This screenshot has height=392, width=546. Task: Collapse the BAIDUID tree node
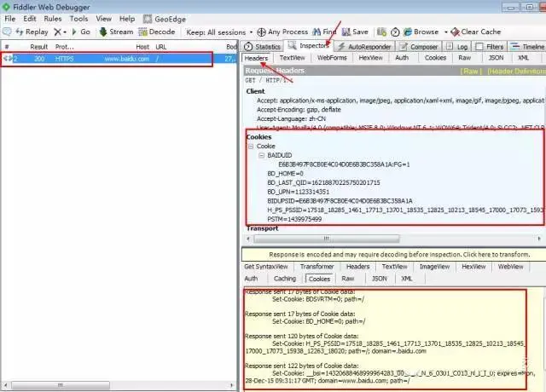click(x=262, y=155)
